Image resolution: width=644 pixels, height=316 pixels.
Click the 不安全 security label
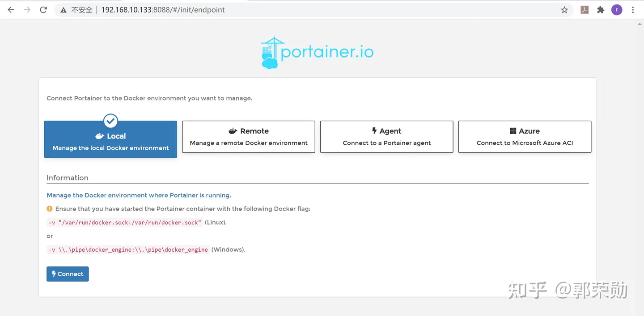click(x=82, y=10)
